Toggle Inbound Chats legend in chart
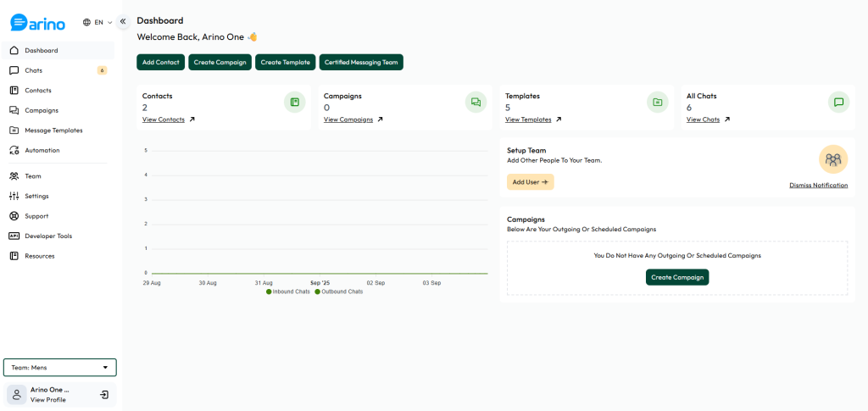Viewport: 868px width, 411px height. point(288,292)
